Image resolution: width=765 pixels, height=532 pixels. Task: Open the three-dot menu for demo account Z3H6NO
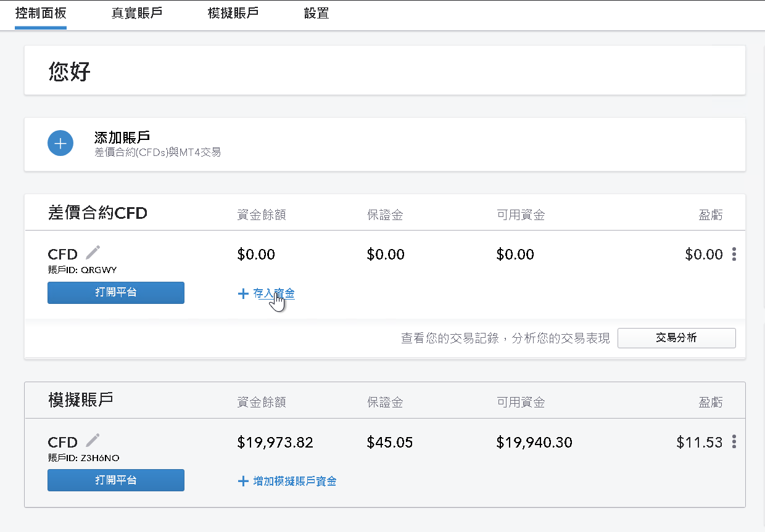(x=734, y=441)
